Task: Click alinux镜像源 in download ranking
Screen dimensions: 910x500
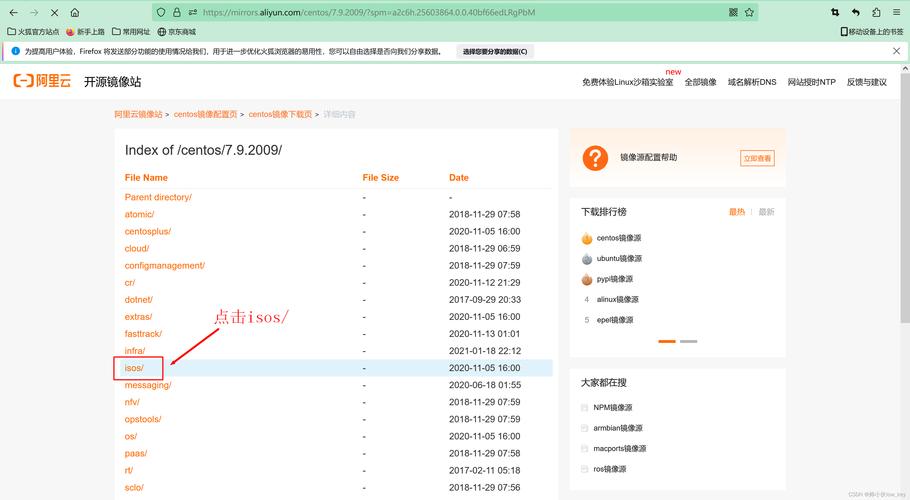Action: point(618,300)
